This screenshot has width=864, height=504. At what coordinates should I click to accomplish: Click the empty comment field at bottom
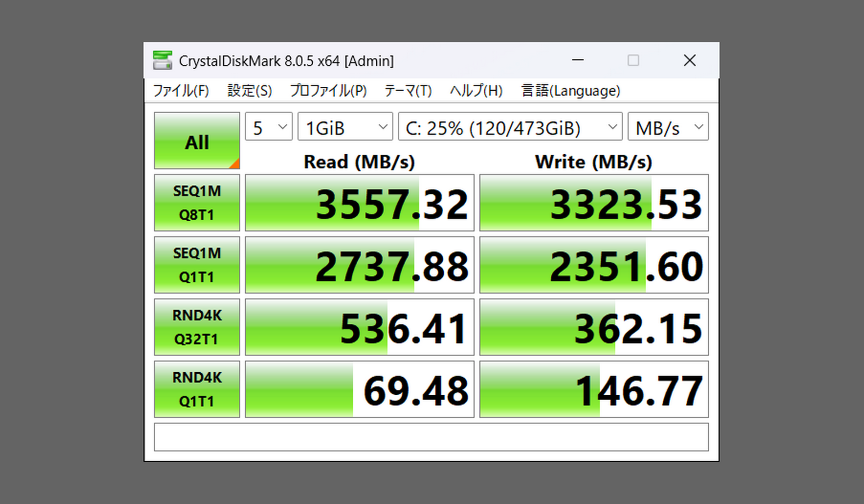[x=431, y=437]
